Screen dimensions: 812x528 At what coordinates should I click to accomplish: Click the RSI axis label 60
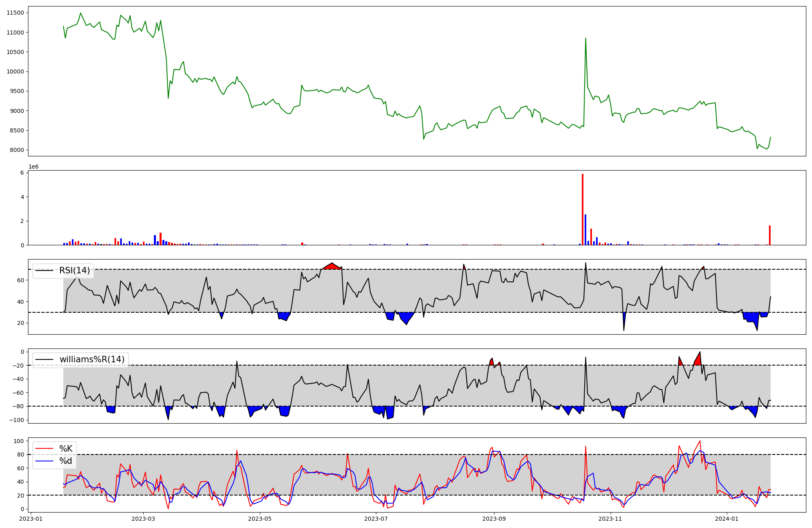(x=21, y=280)
